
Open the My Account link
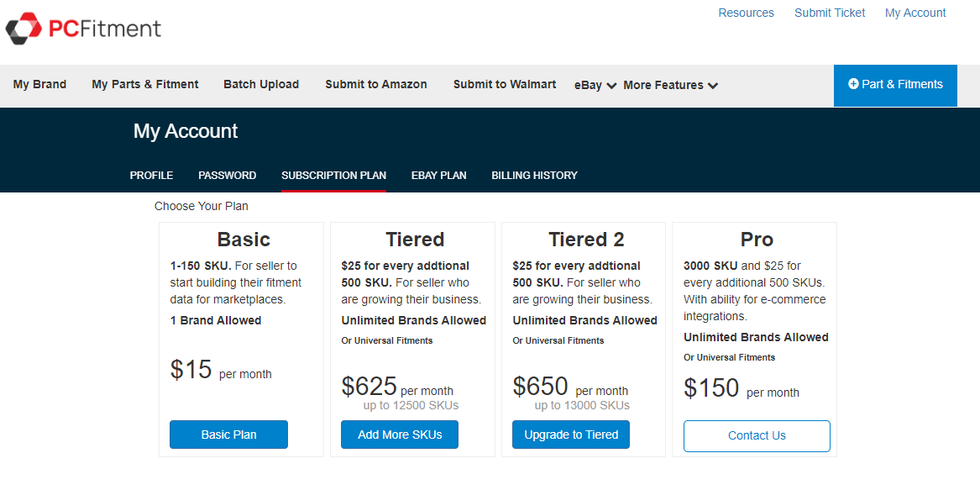point(915,13)
